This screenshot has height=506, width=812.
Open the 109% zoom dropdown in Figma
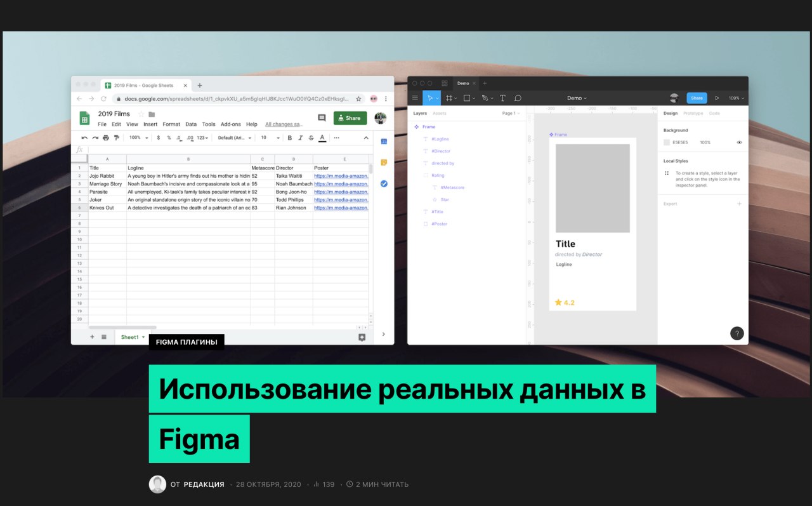pyautogui.click(x=737, y=98)
